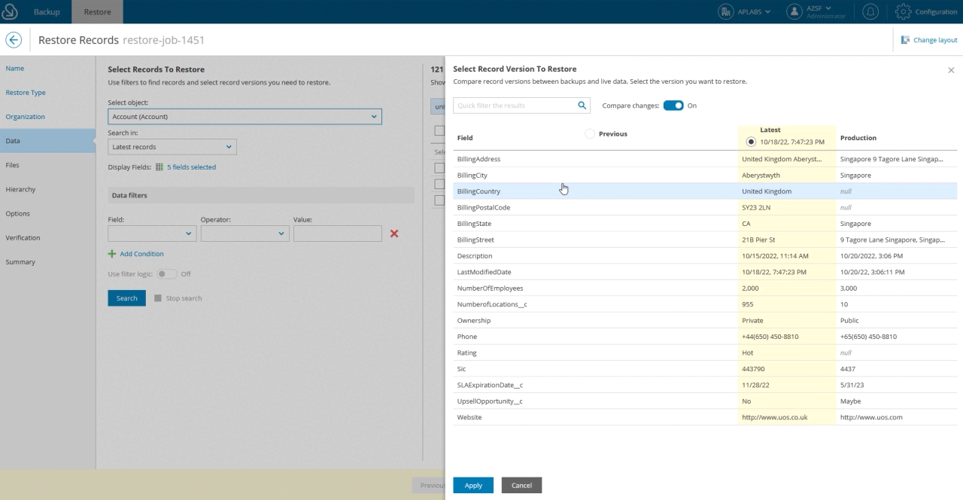Click the Change layout icon

click(905, 40)
